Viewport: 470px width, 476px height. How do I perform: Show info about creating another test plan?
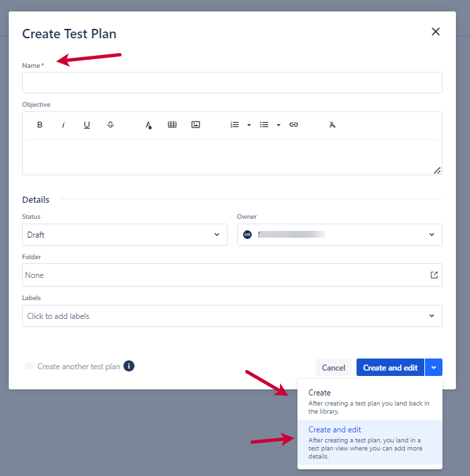129,366
